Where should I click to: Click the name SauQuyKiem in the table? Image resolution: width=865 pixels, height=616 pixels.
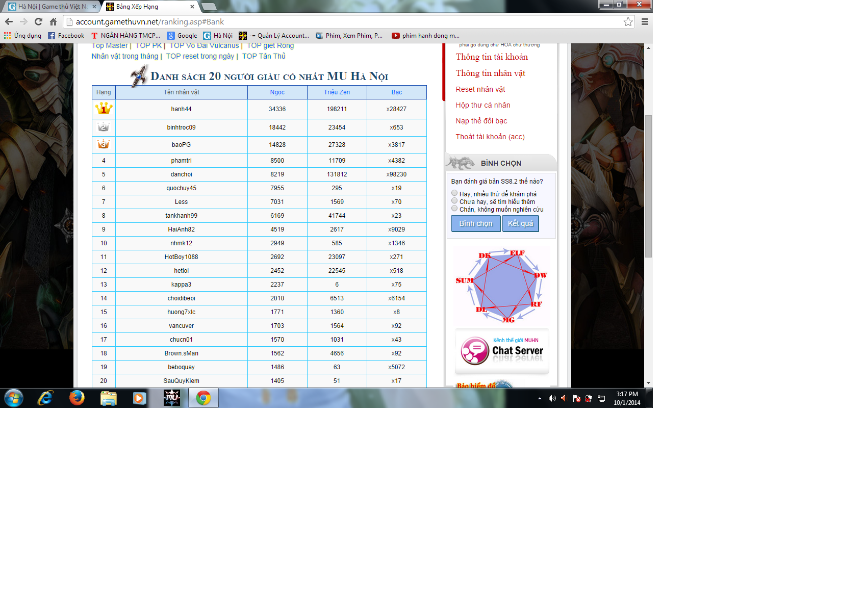point(182,381)
